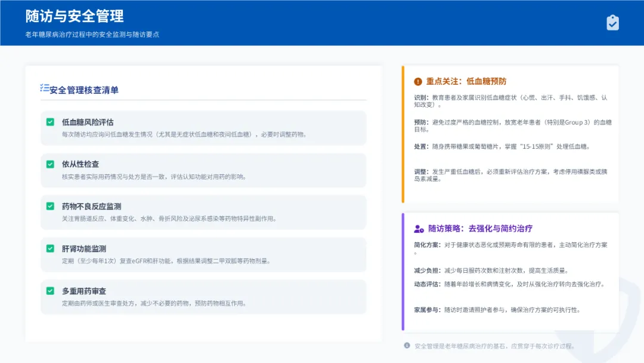Click the 减少负担 paragraph

click(491, 270)
